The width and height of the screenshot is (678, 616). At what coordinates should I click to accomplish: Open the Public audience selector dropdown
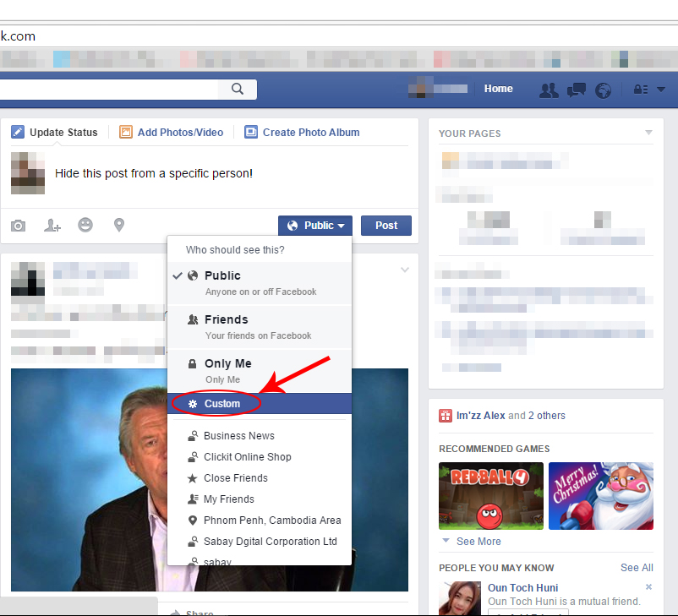(x=315, y=226)
